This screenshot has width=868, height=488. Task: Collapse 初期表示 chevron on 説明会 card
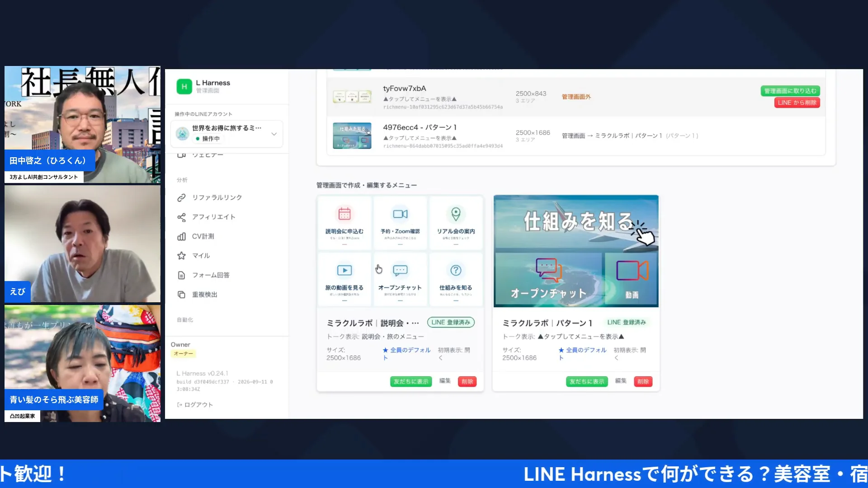click(441, 358)
